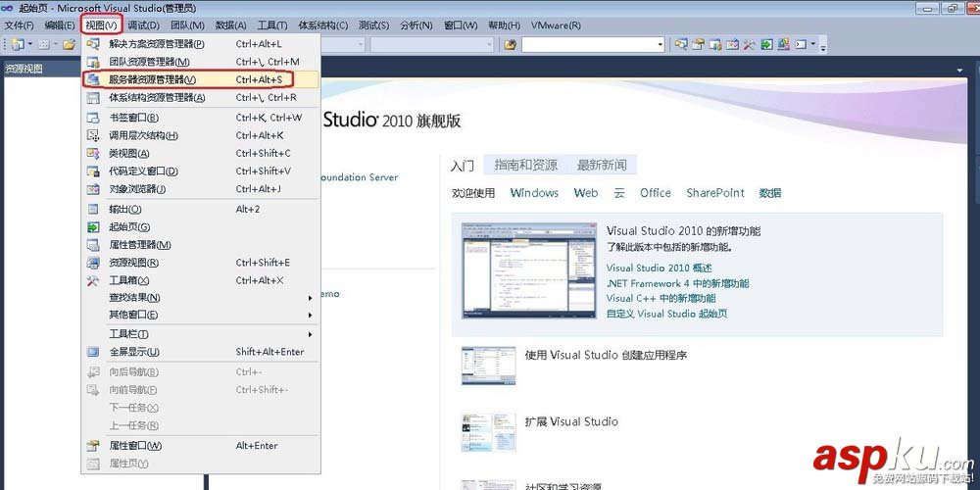Image resolution: width=980 pixels, height=490 pixels.
Task: Choose 属性管理器(M) from the menu
Action: pyautogui.click(x=201, y=245)
